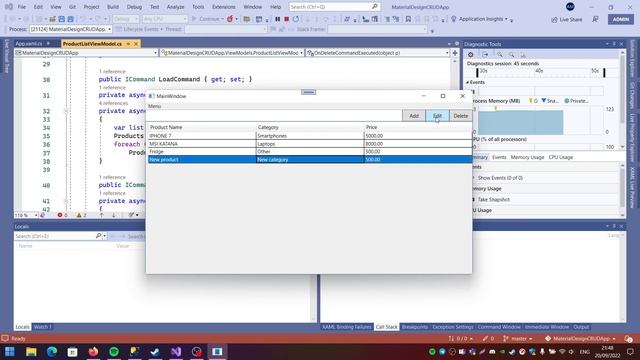
Task: Select the MSI KATANA product row
Action: [x=309, y=144]
